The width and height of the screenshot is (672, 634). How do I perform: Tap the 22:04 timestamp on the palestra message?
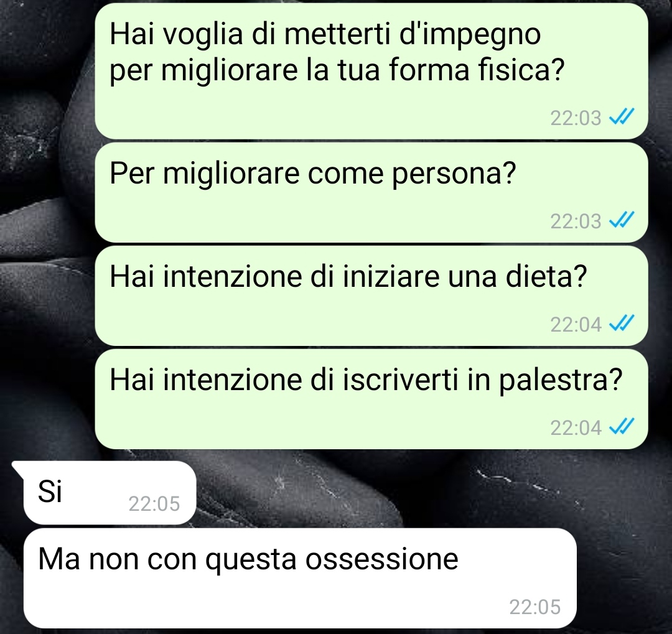pyautogui.click(x=576, y=428)
